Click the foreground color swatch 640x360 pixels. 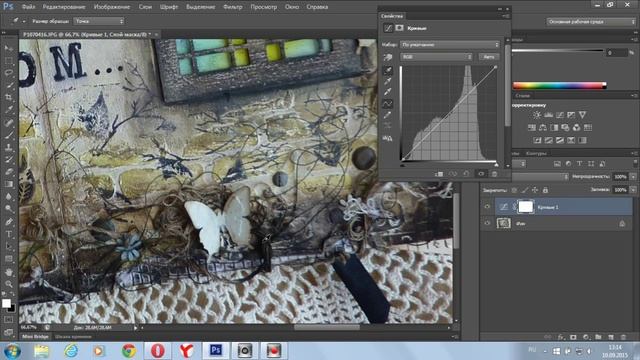[6, 304]
